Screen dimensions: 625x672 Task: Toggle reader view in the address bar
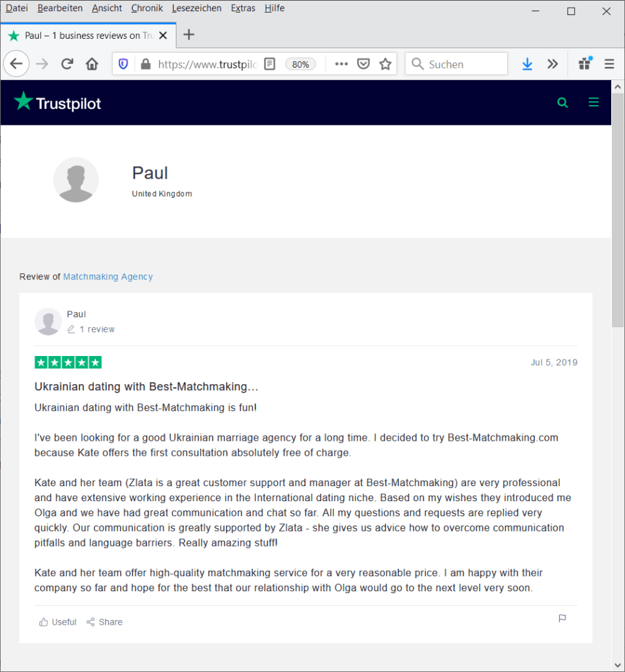point(269,64)
